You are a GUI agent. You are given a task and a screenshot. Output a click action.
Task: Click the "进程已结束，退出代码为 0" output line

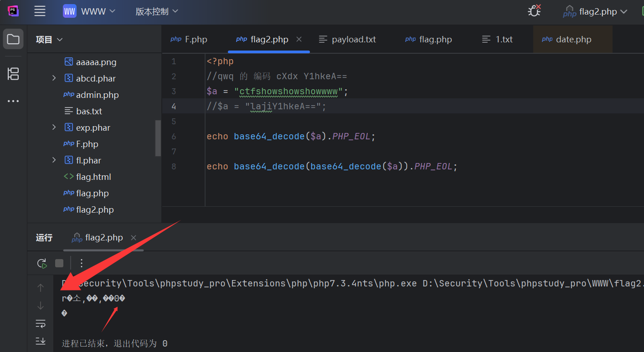click(x=115, y=343)
